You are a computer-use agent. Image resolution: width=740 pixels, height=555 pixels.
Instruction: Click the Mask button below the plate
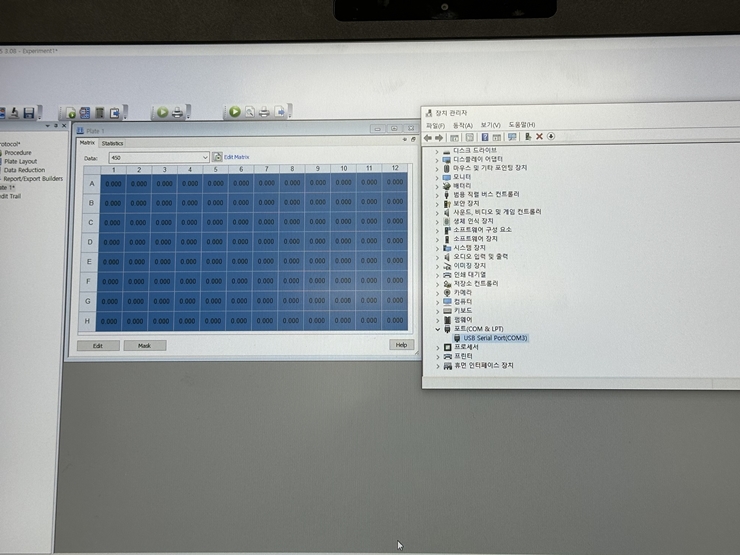click(x=144, y=345)
